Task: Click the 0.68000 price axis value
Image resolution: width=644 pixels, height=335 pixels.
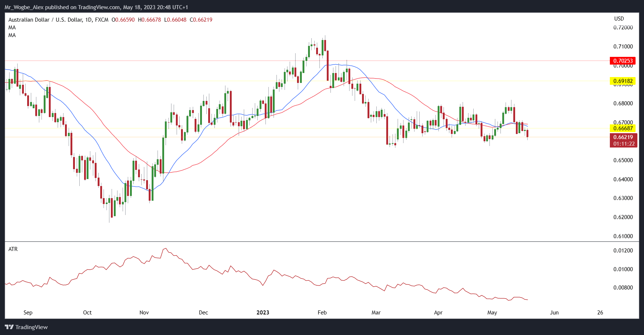Action: 623,103
